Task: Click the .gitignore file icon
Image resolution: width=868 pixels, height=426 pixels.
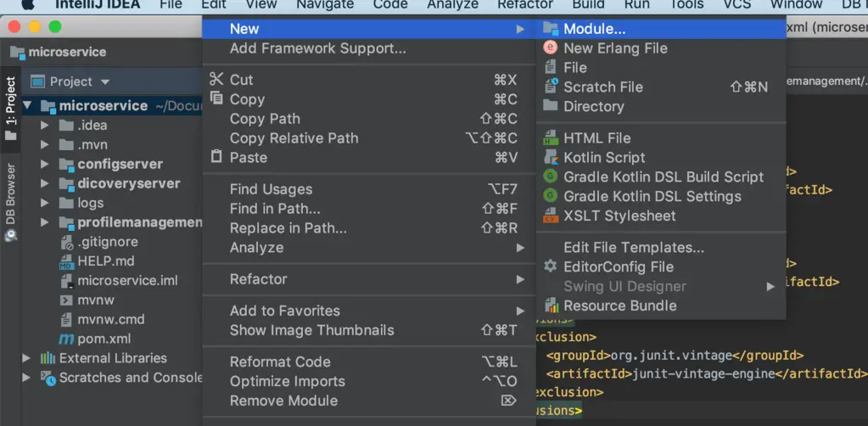Action: click(66, 242)
